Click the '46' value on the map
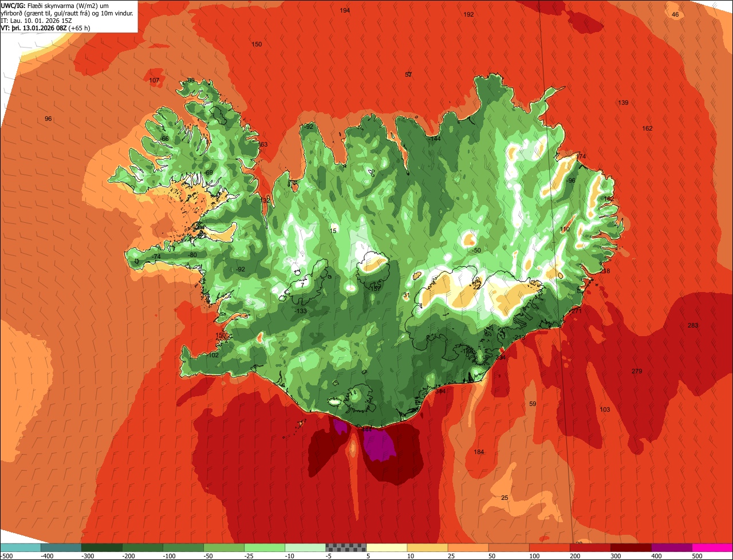The width and height of the screenshot is (733, 560). 675,14
